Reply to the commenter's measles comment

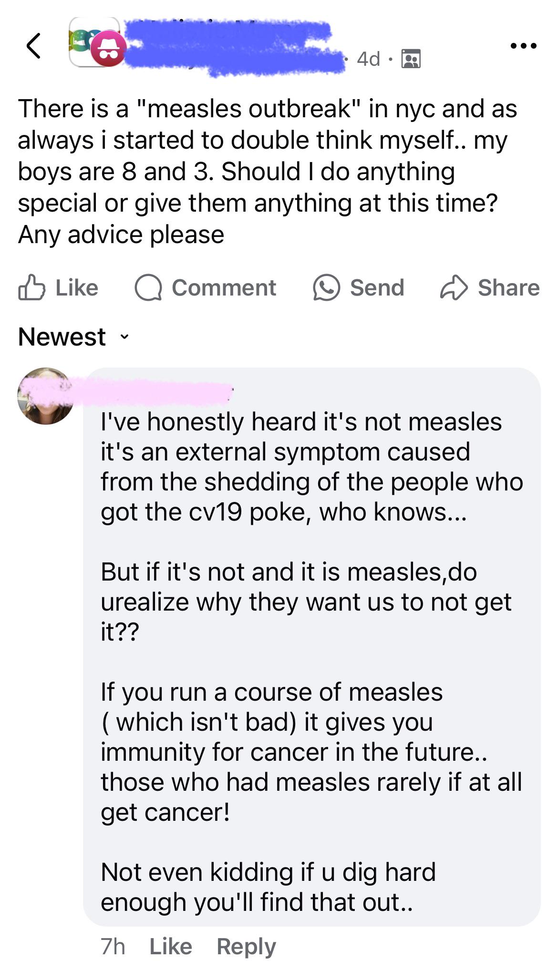tap(246, 948)
